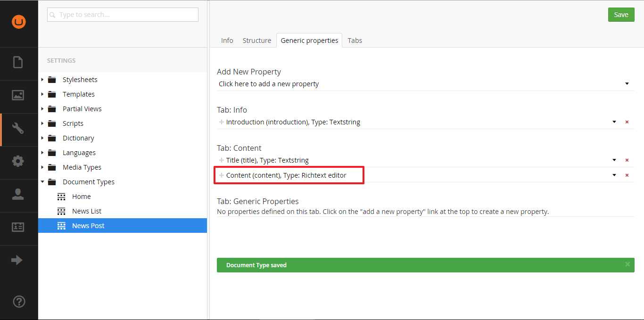The width and height of the screenshot is (644, 320).
Task: Click drag handle of Introduction property
Action: [x=222, y=122]
